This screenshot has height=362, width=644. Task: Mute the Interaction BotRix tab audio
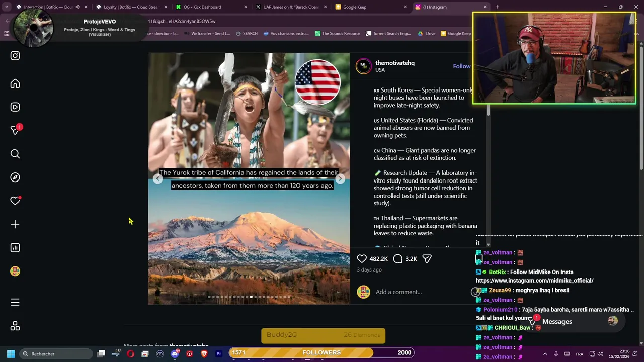[77, 7]
